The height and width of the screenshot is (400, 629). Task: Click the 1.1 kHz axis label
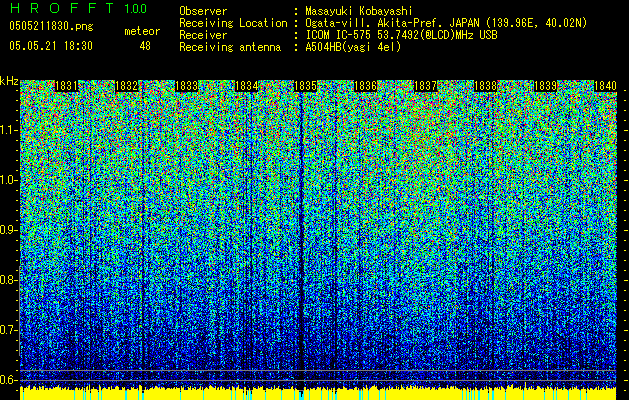[x=8, y=130]
